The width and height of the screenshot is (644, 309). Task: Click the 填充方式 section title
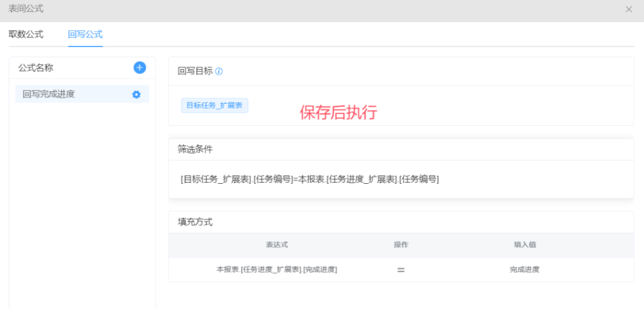coord(195,222)
